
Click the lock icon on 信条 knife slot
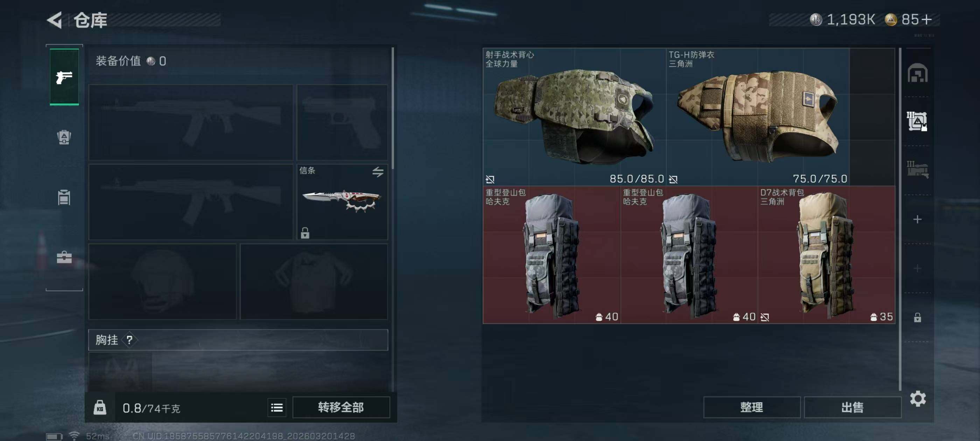[x=305, y=233]
